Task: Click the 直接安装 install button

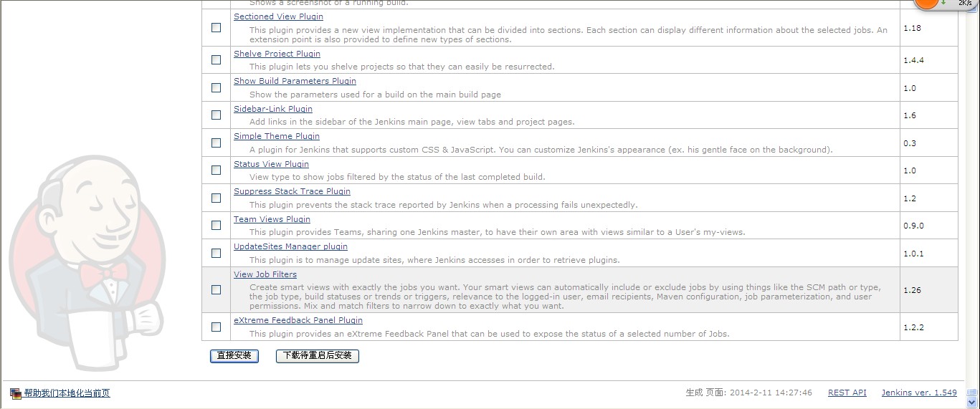Action: pos(234,355)
